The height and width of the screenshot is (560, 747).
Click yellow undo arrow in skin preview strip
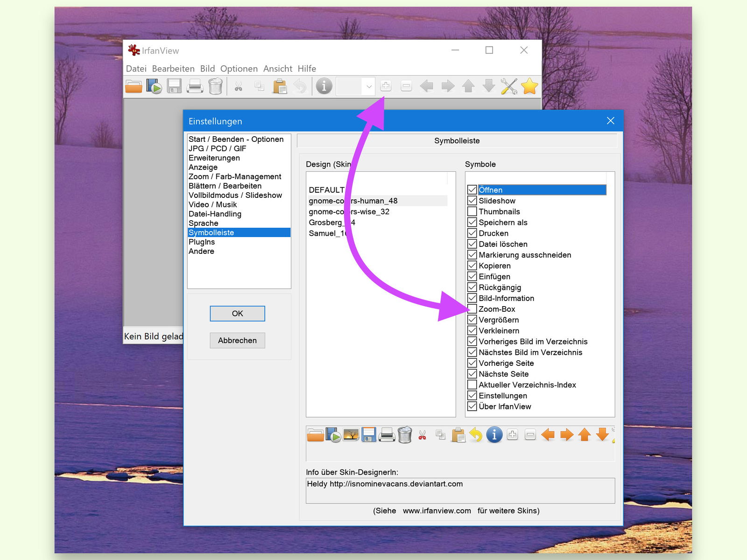pos(476,435)
